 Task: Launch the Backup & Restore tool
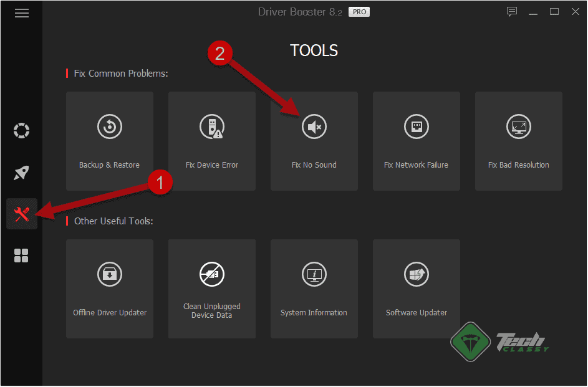[109, 140]
